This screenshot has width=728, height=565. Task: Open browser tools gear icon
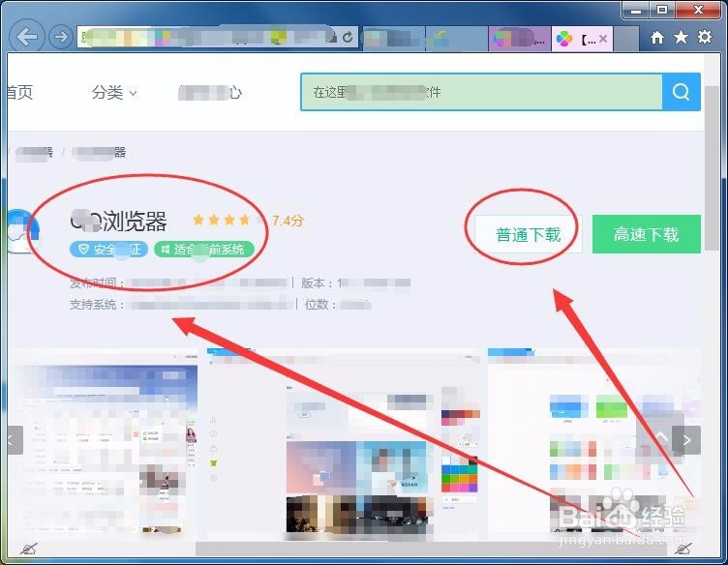pos(705,37)
